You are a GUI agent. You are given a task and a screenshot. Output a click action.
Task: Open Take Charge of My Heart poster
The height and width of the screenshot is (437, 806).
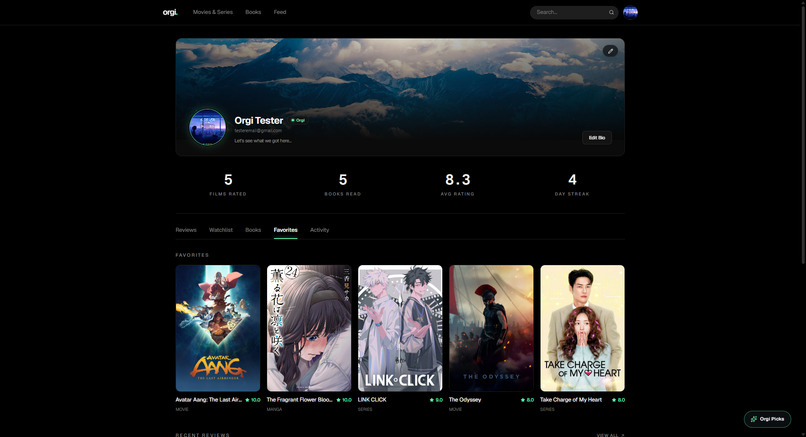click(x=582, y=328)
